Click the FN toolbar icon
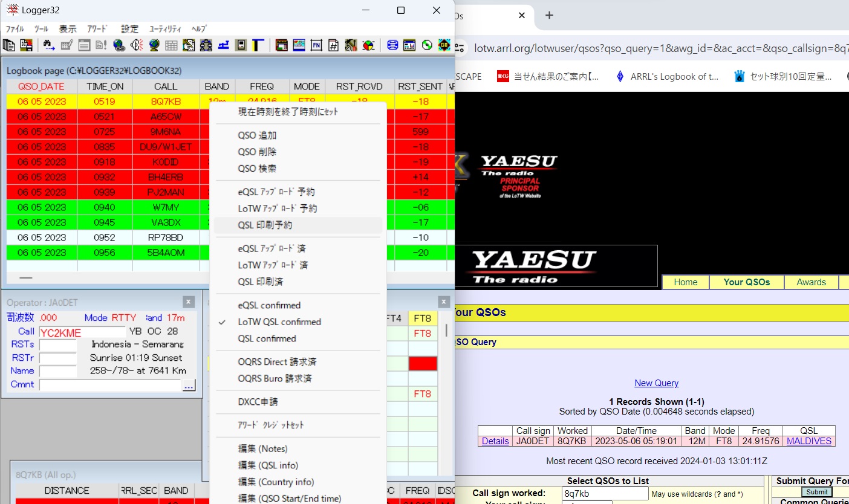The width and height of the screenshot is (849, 504). (316, 45)
